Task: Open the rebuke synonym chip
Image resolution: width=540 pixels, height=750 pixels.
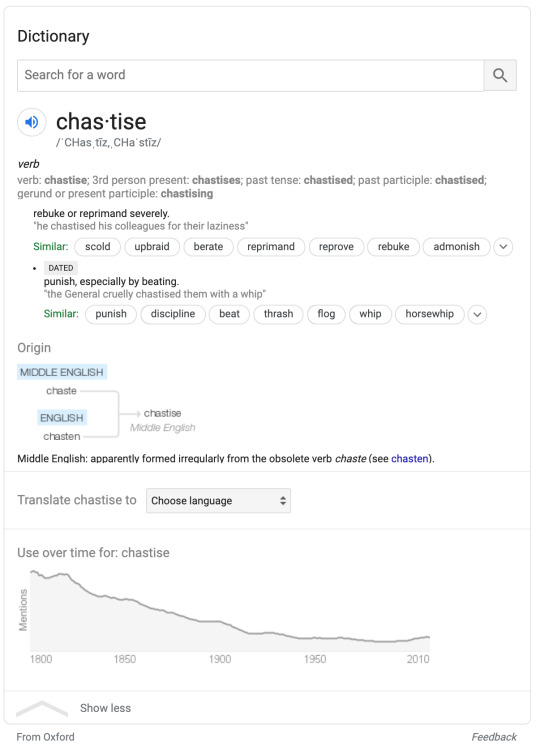Action: (393, 247)
